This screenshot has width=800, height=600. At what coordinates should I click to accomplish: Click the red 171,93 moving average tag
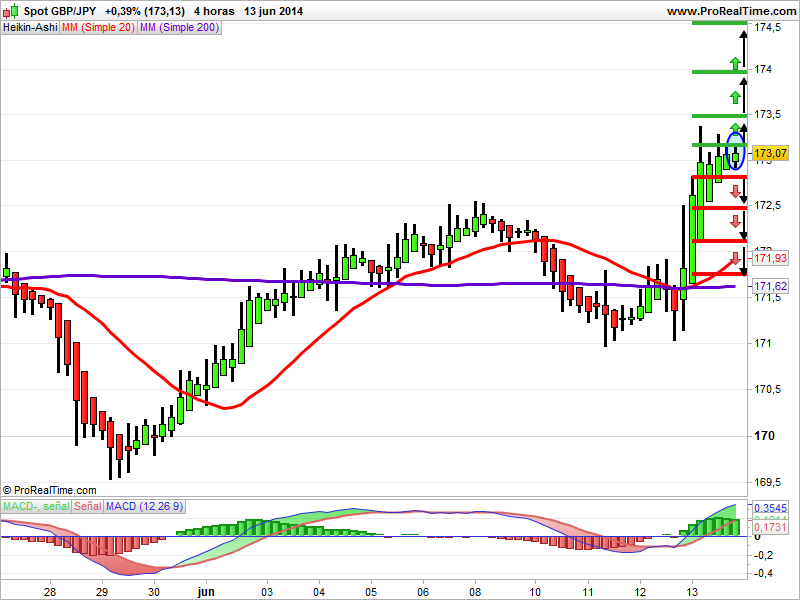(770, 258)
